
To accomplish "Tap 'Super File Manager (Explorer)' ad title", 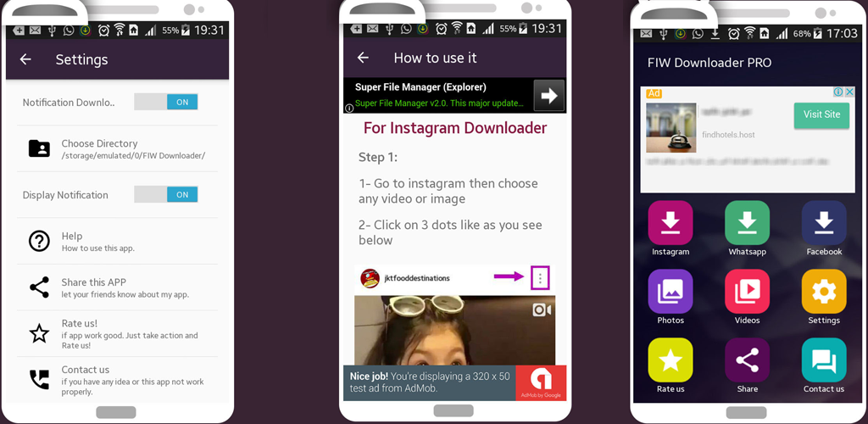I will point(420,86).
